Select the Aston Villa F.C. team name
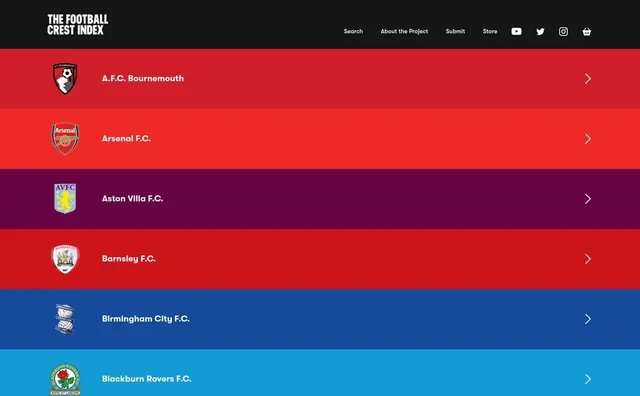Screen dimensions: 640x396 pyautogui.click(x=132, y=198)
